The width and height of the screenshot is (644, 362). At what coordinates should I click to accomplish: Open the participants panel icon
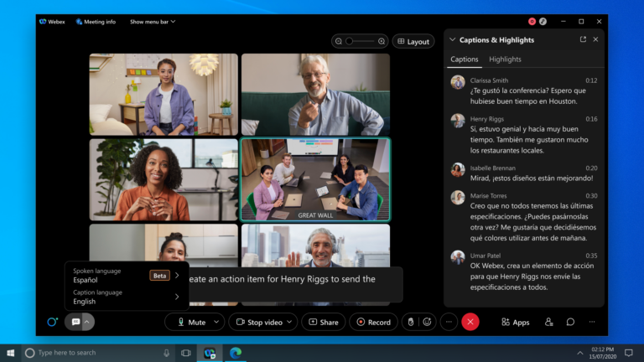click(548, 322)
